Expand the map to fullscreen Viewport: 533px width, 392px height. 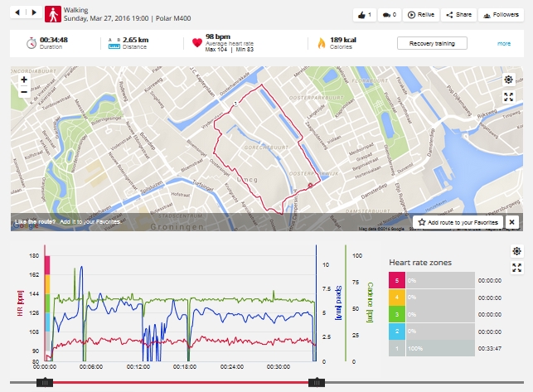509,97
